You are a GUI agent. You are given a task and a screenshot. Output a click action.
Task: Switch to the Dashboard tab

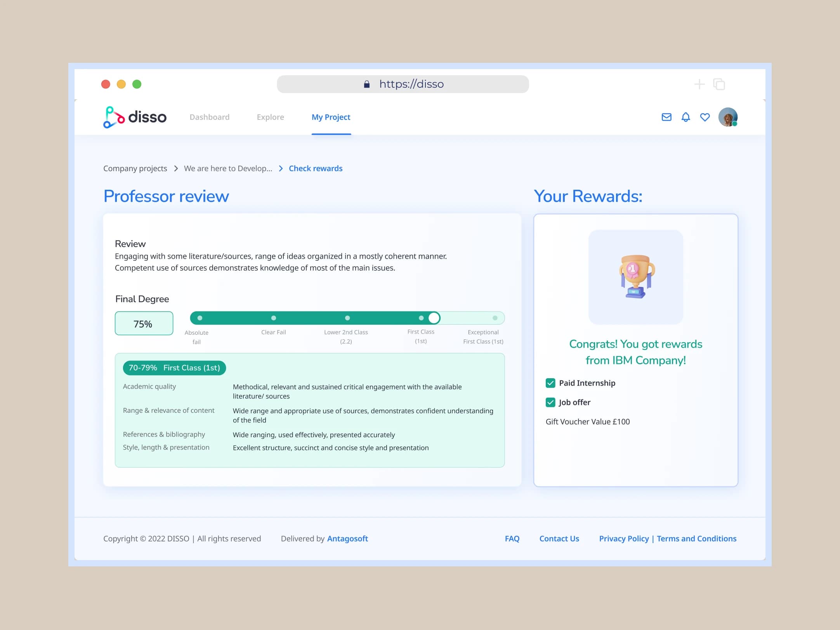(210, 117)
